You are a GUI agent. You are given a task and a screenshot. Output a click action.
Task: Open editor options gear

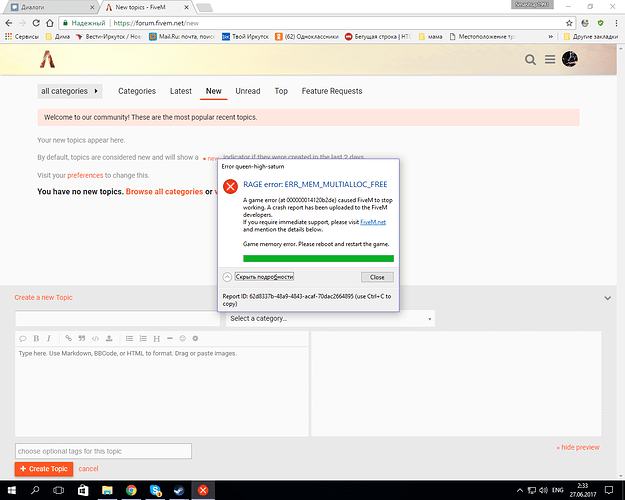coord(195,339)
